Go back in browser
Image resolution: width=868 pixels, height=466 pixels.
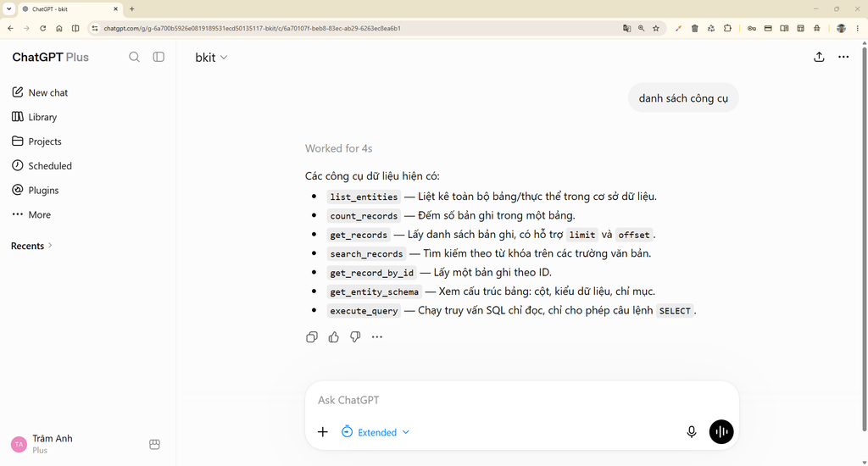coord(10,28)
